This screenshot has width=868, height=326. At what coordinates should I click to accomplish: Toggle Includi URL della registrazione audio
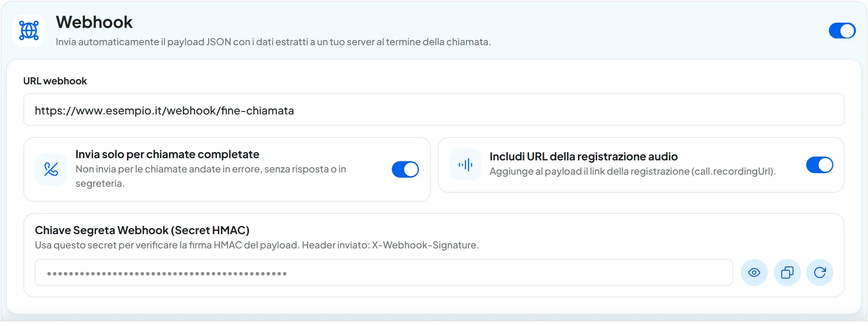(820, 165)
